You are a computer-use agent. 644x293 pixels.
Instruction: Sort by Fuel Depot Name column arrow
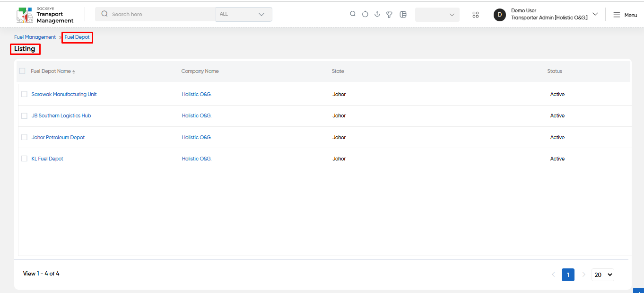[74, 71]
